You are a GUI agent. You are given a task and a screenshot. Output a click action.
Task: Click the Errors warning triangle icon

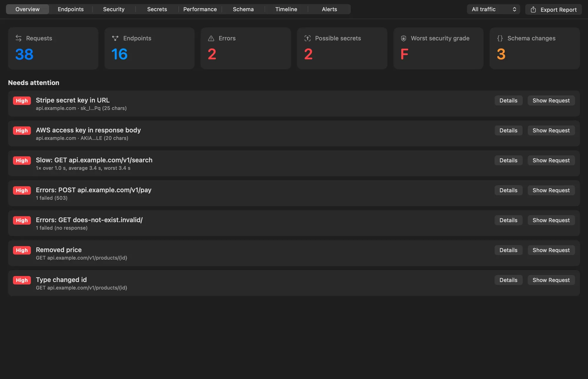point(211,38)
